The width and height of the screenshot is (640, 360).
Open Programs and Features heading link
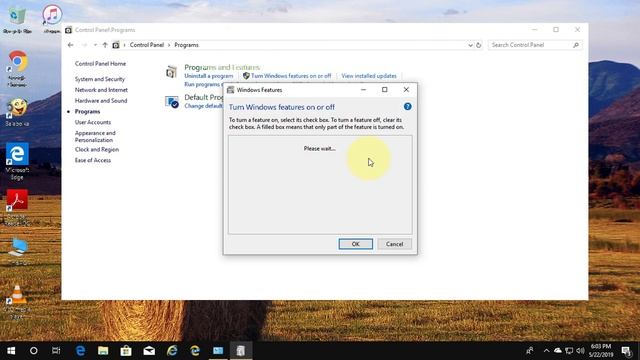click(x=222, y=67)
